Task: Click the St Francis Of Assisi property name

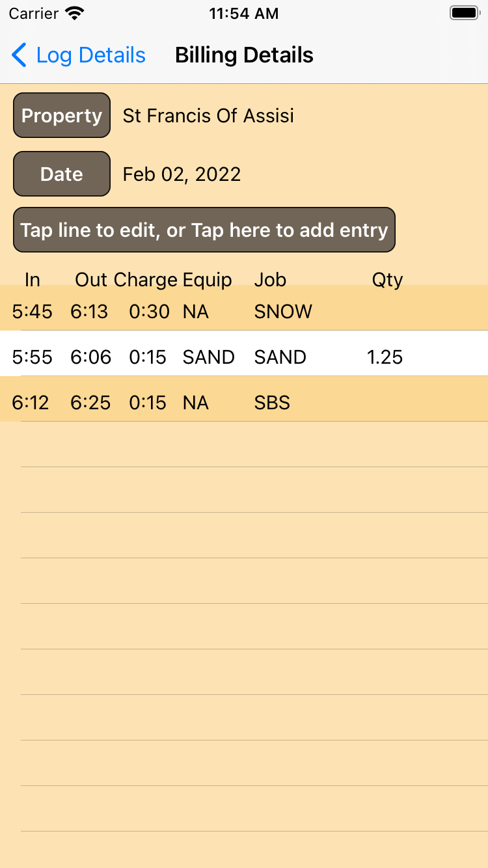Action: [x=208, y=116]
